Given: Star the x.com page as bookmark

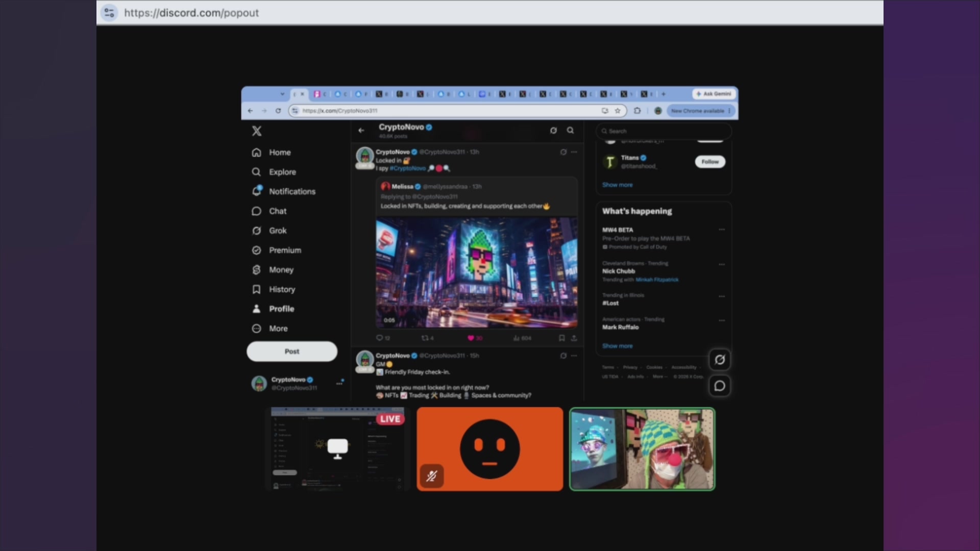Looking at the screenshot, I should (618, 111).
